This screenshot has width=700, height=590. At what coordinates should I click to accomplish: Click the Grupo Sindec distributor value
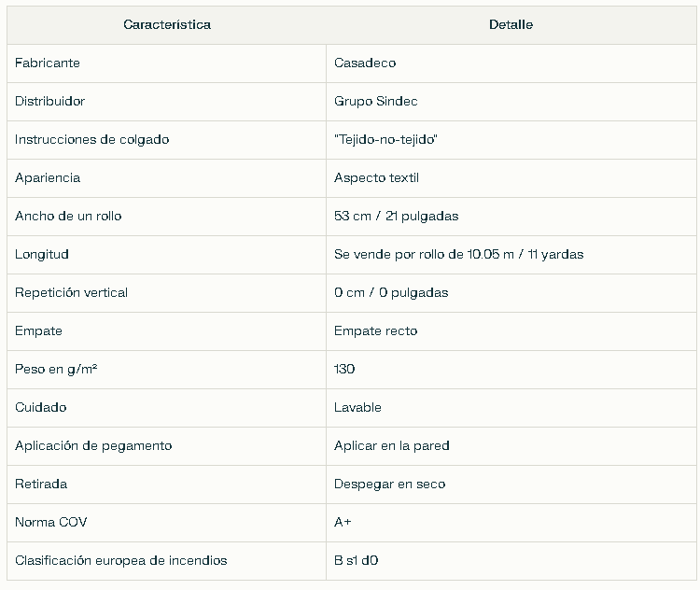pyautogui.click(x=375, y=102)
